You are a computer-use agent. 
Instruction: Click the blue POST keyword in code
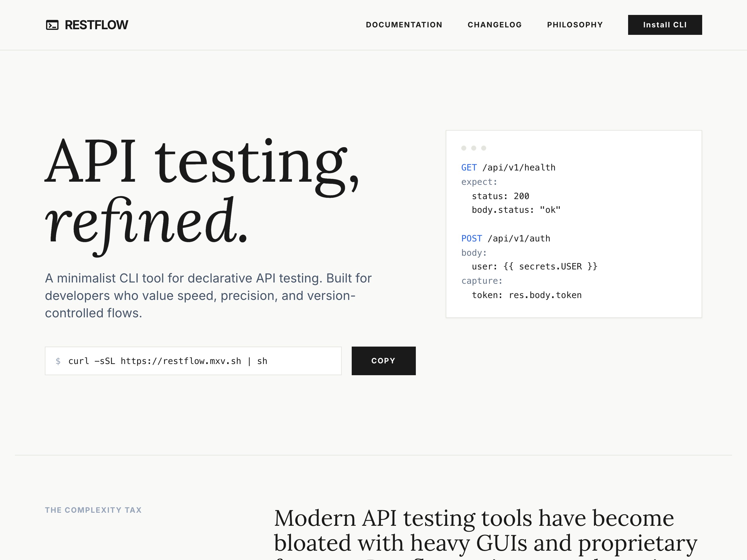472,239
